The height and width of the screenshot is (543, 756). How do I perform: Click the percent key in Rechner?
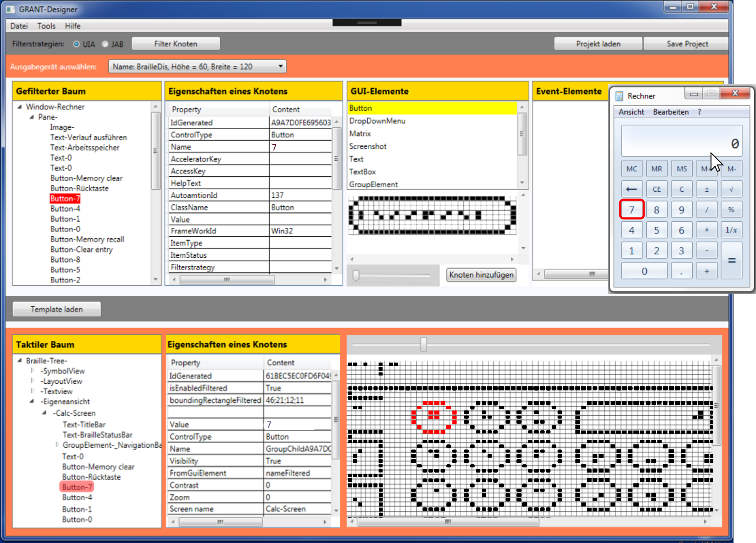tap(731, 210)
